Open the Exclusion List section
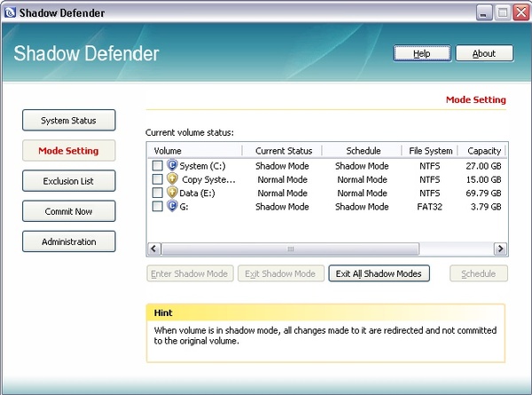This screenshot has width=532, height=395. [69, 181]
